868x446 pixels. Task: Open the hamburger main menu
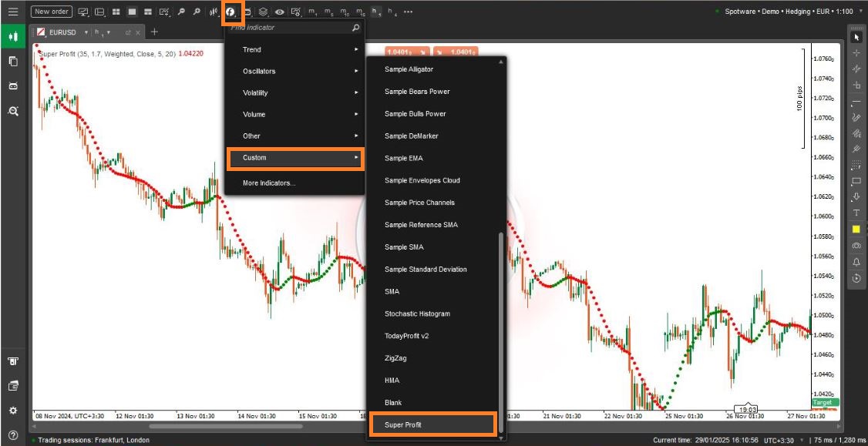(x=13, y=12)
